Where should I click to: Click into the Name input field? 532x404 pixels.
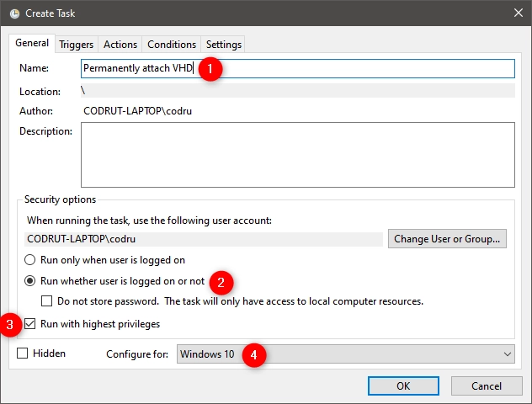pos(297,68)
